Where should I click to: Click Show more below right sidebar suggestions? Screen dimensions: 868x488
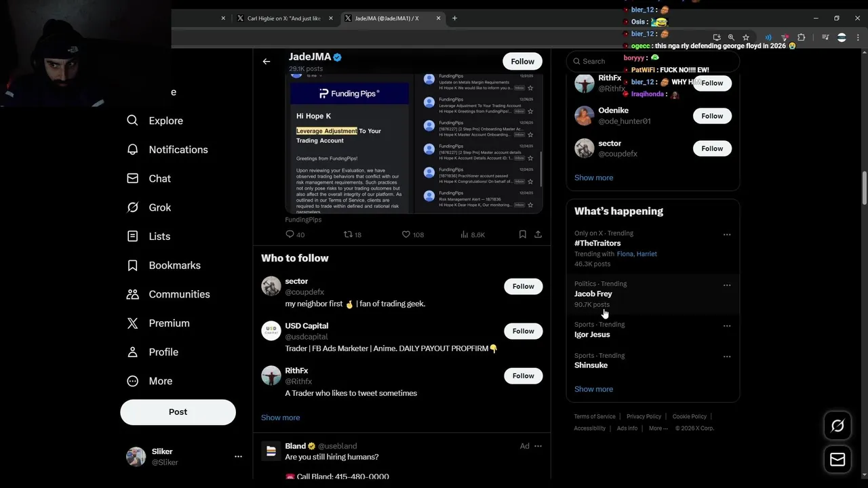593,178
